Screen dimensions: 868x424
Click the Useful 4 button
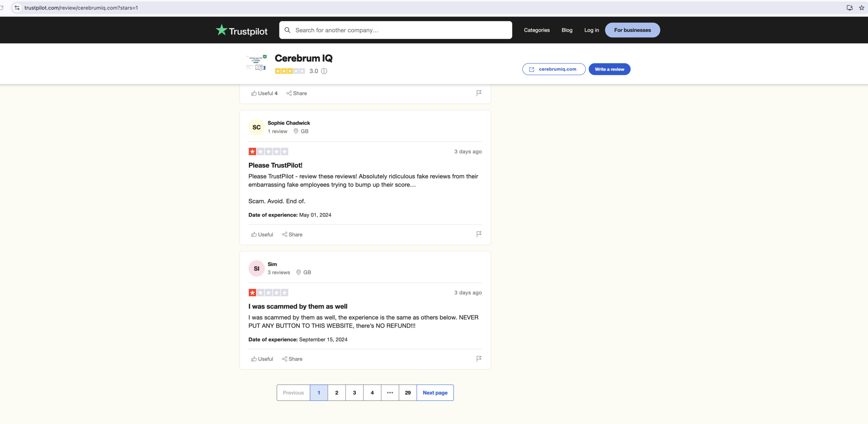264,93
